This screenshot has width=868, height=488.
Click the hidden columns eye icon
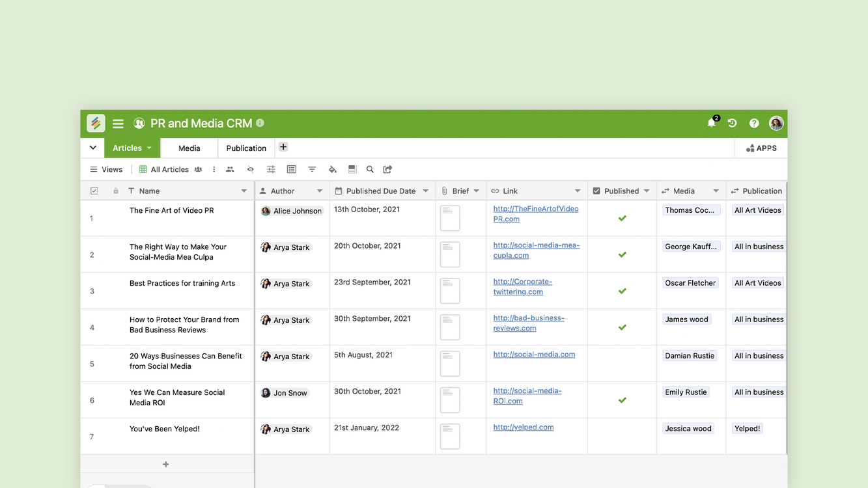(250, 169)
